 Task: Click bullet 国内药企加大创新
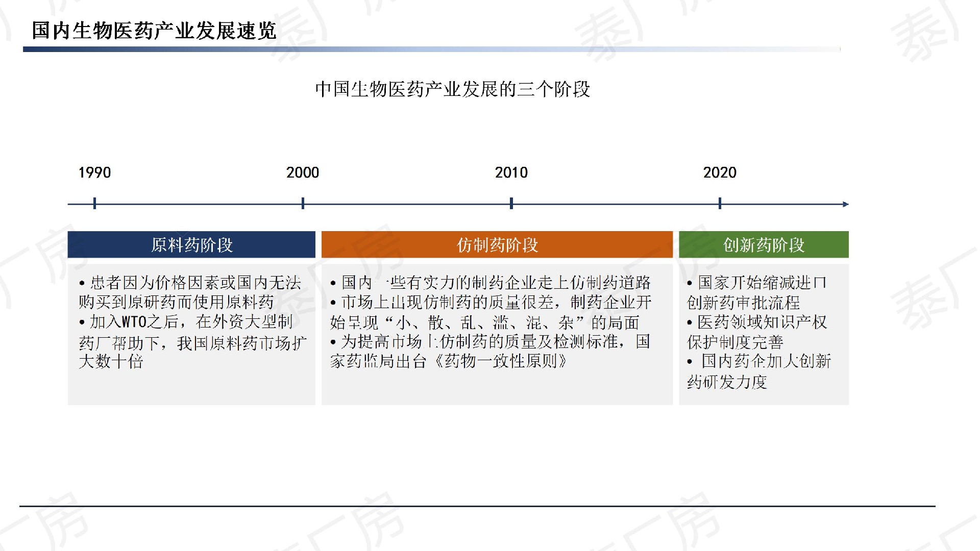pyautogui.click(x=759, y=361)
